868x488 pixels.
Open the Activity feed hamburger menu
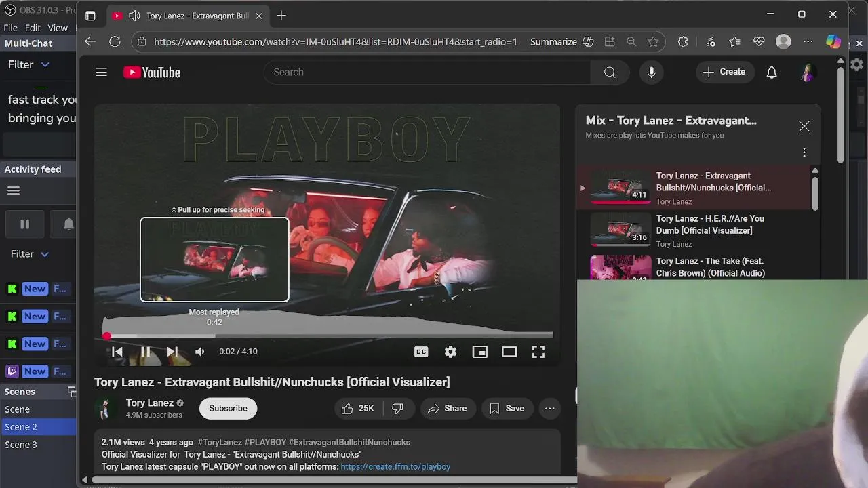(x=14, y=190)
